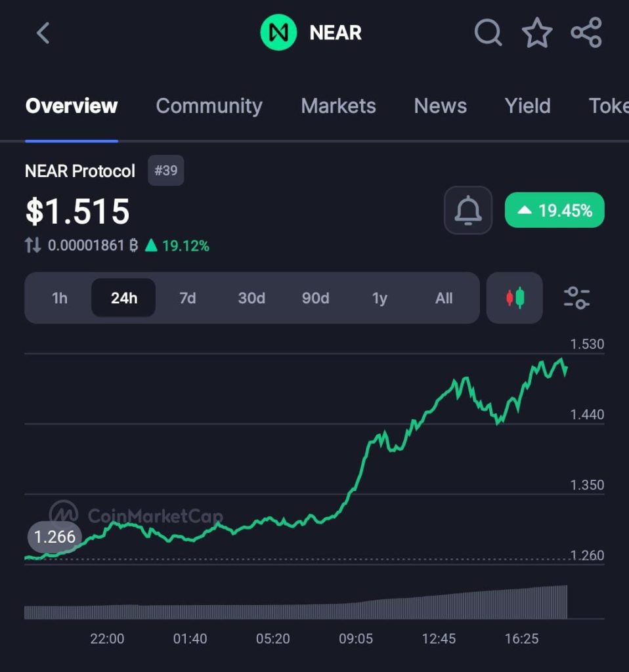Open the partially visible Toke tab

tap(609, 106)
